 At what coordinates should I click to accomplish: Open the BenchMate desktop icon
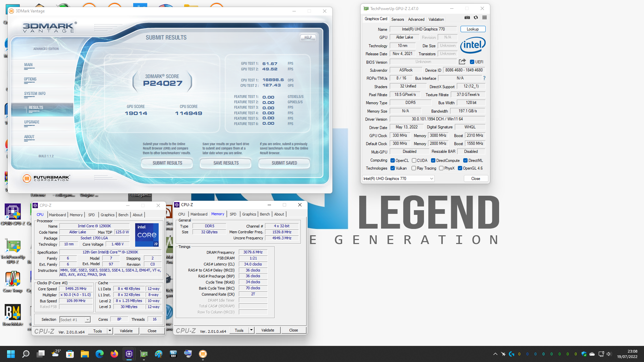(13, 315)
